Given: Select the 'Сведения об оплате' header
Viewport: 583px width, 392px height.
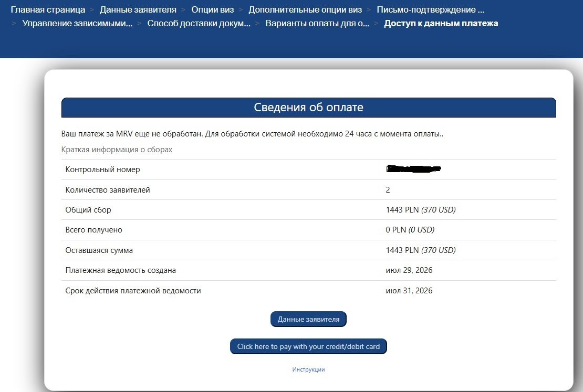Looking at the screenshot, I should tap(309, 108).
